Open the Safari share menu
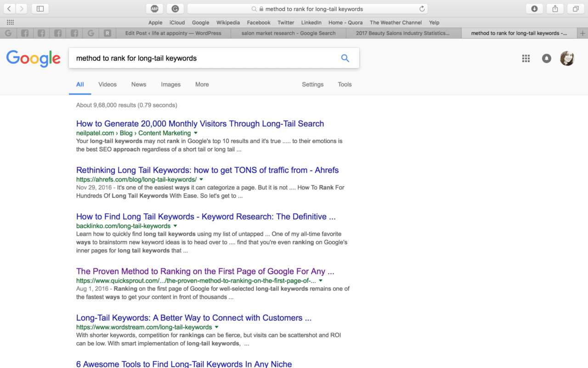Screen dimensions: 588x368 (555, 9)
